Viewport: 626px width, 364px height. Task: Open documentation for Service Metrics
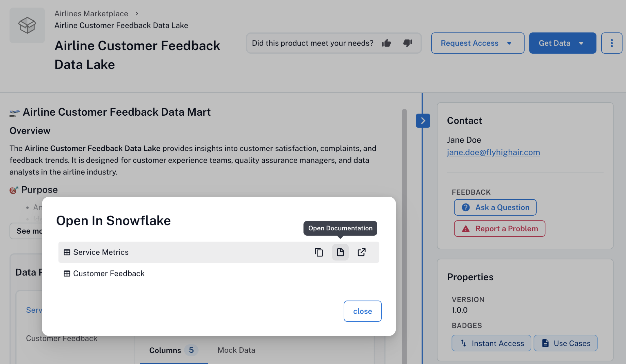(340, 252)
